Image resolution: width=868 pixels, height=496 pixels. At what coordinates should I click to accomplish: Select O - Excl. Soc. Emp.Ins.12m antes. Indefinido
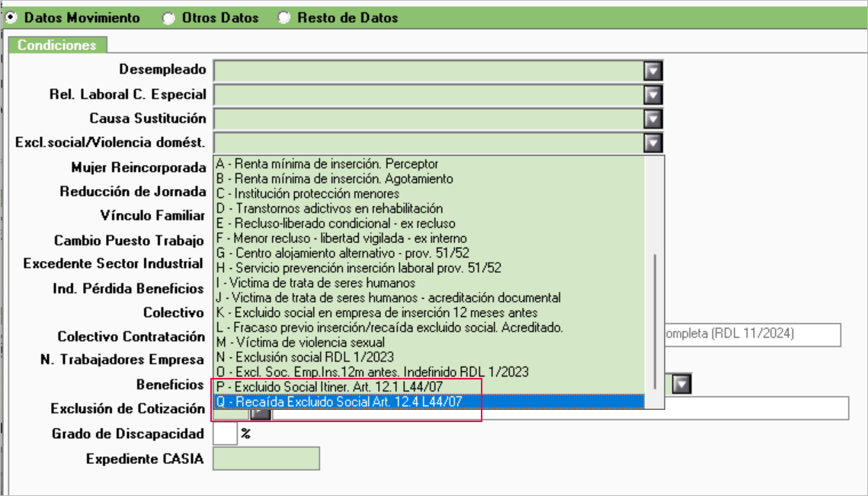(x=429, y=372)
